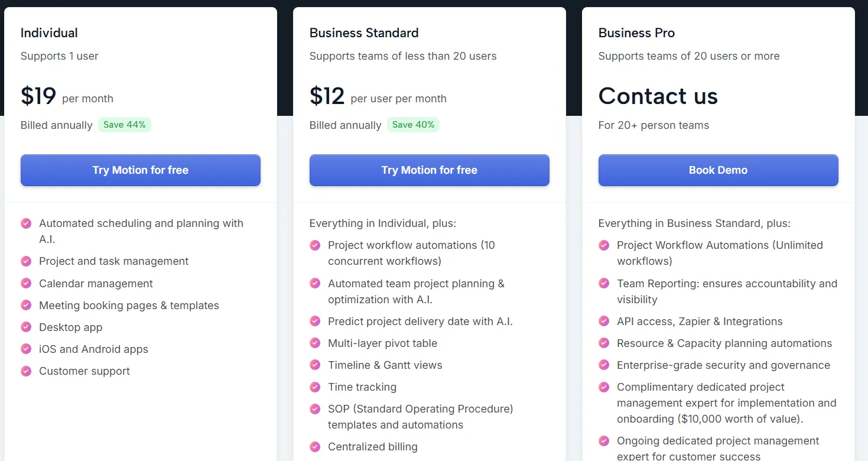The image size is (868, 461).
Task: Click checkmark beside API access, Zapier & Integrations
Action: [x=604, y=322]
